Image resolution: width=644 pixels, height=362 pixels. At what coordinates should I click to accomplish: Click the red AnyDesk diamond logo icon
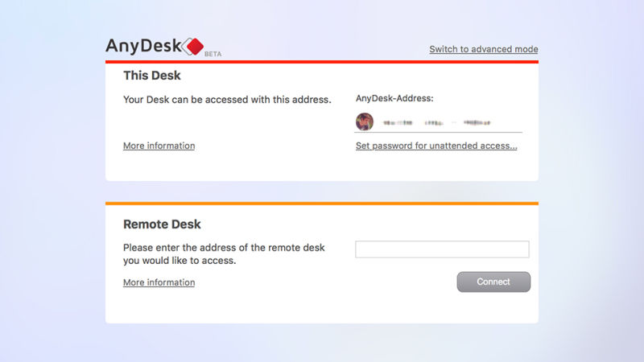193,47
